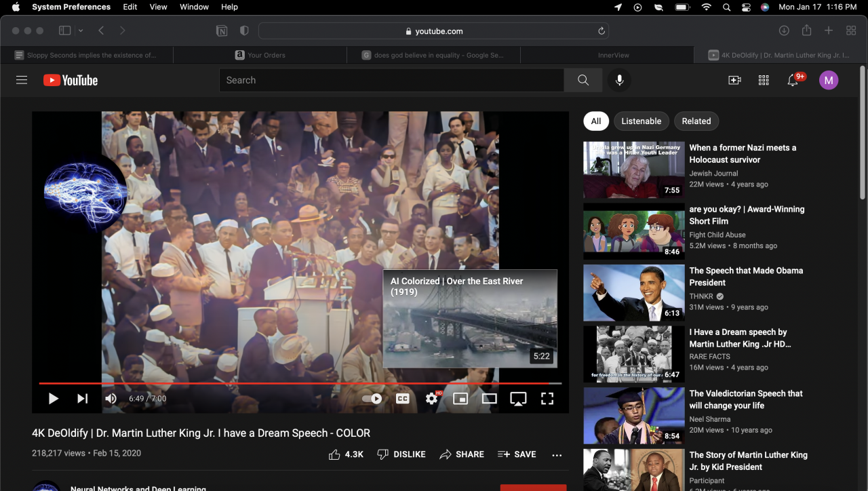The width and height of the screenshot is (868, 491).
Task: Open a new Safari tab with plus
Action: (x=829, y=31)
